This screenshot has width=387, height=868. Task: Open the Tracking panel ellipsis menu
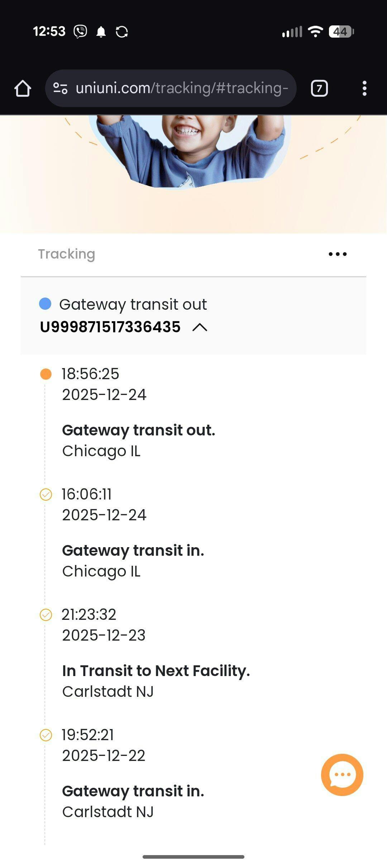338,254
